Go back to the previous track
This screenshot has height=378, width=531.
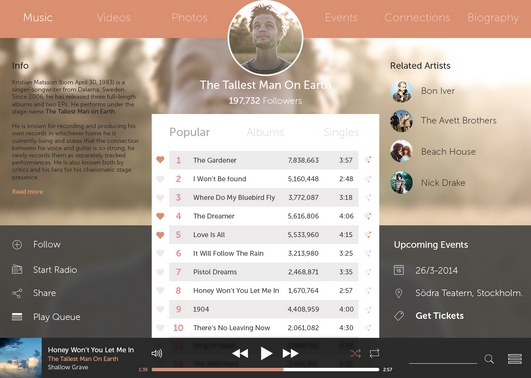pyautogui.click(x=240, y=353)
